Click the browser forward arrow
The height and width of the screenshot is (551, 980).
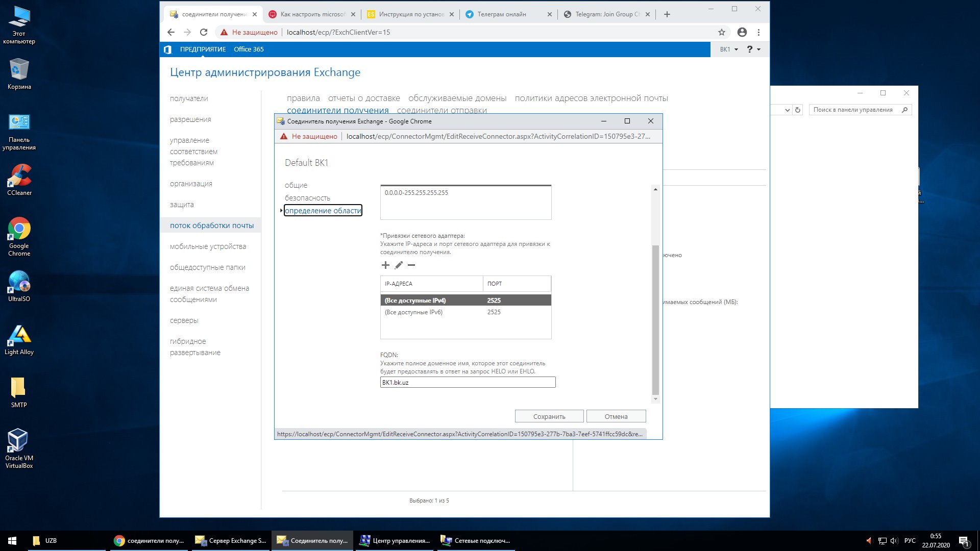(x=187, y=32)
